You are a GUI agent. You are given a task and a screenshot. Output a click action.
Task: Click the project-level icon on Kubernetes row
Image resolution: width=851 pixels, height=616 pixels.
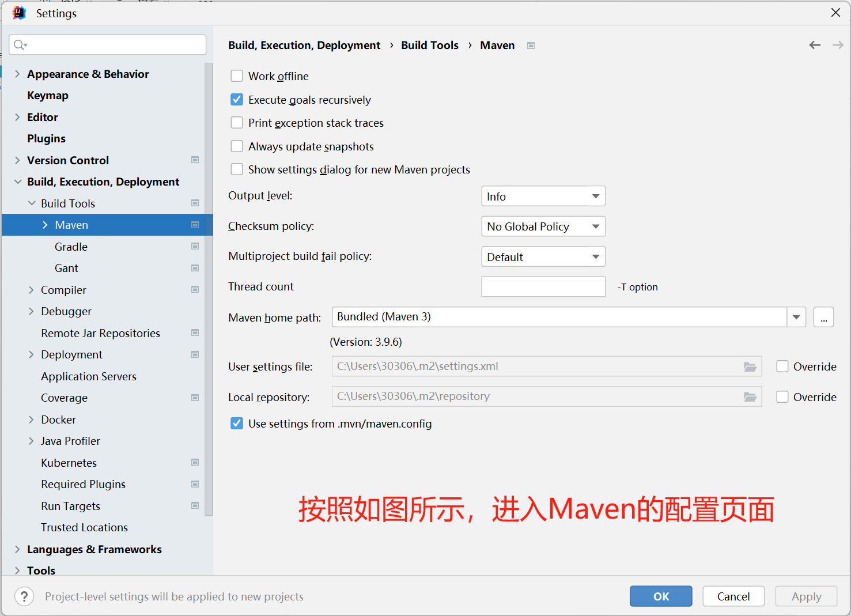pyautogui.click(x=195, y=462)
